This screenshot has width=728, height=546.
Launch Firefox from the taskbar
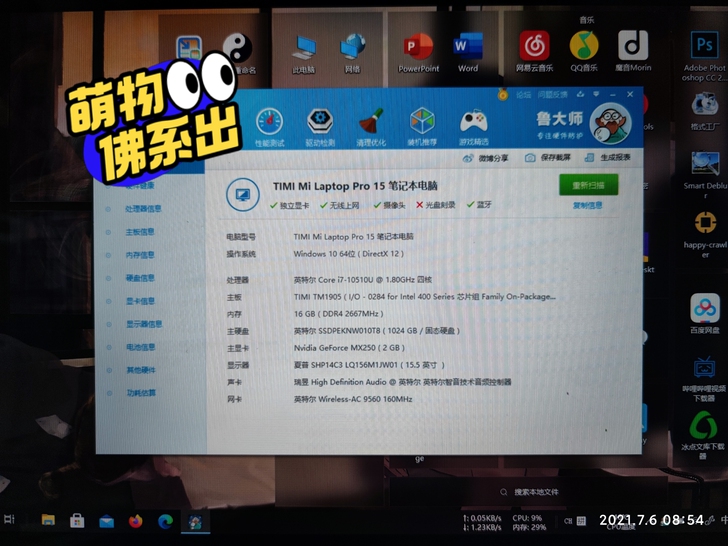[x=136, y=521]
